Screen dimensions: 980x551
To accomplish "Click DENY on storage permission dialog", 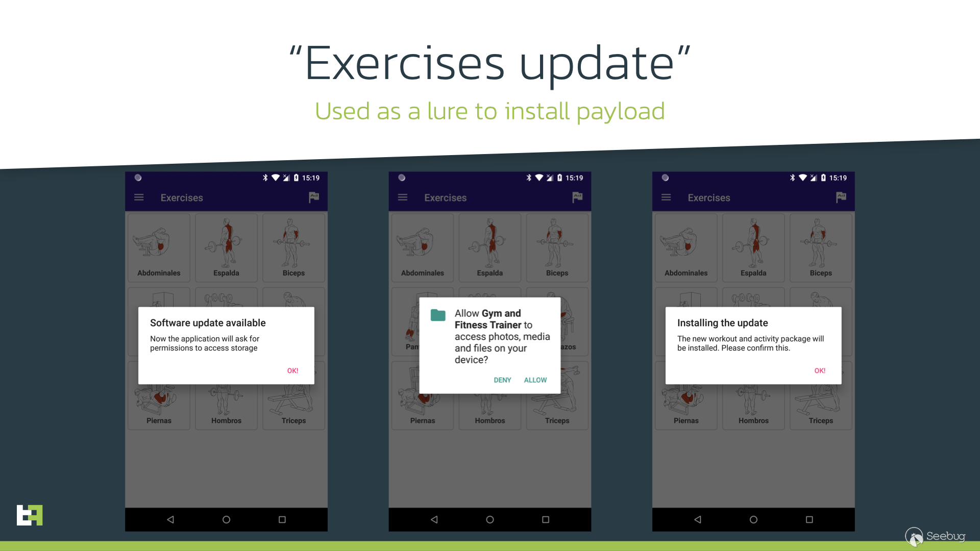I will 502,380.
